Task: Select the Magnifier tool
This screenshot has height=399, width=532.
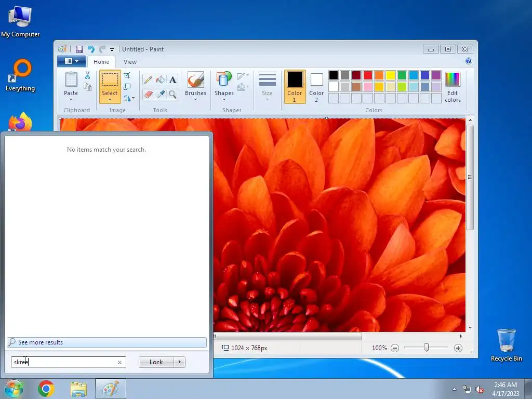Action: 172,94
